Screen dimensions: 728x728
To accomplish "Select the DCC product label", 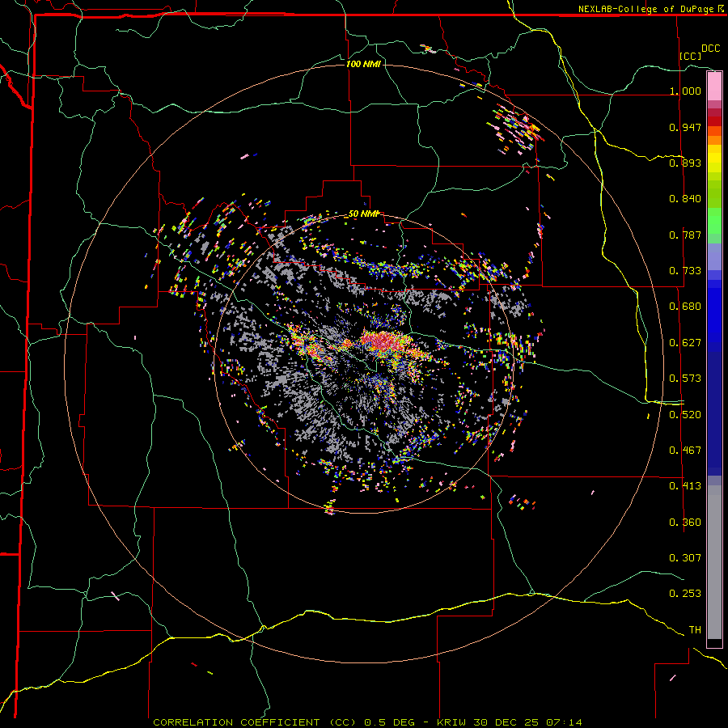I will click(710, 49).
